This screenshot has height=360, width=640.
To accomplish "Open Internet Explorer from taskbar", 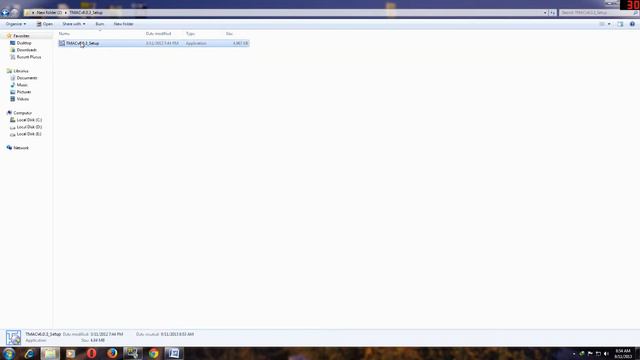I will coord(29,353).
